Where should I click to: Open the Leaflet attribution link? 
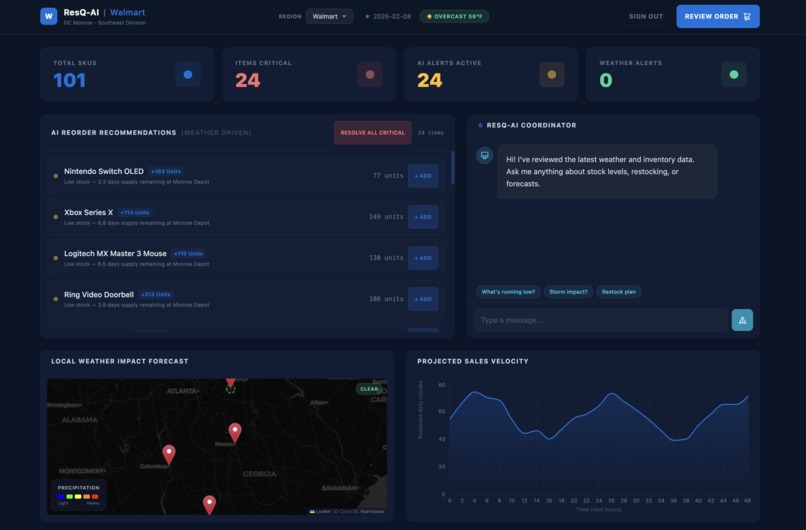click(320, 511)
